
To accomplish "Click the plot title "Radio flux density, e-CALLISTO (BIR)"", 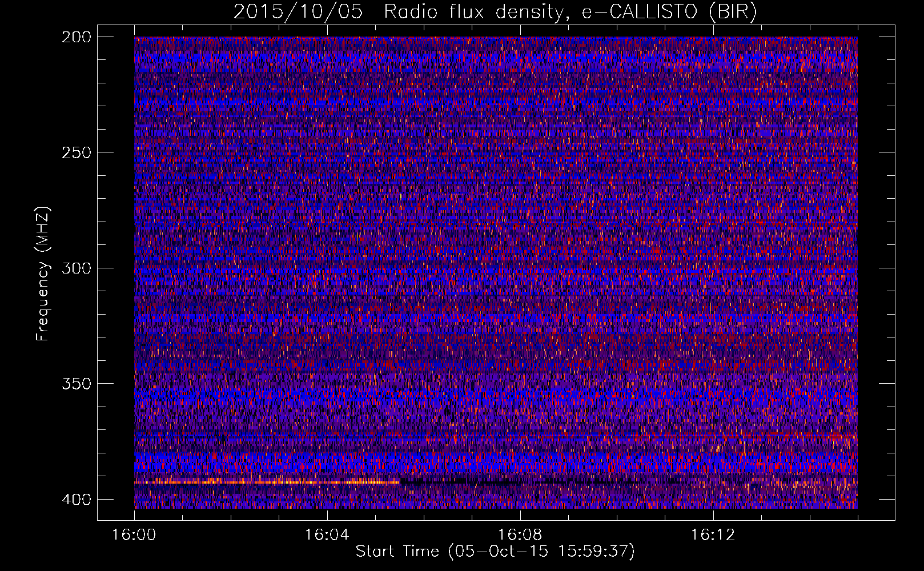I will coord(571,12).
